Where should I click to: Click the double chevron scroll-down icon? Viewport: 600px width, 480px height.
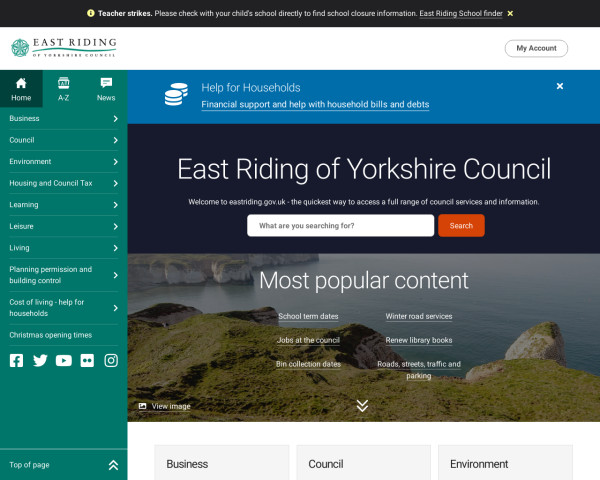pyautogui.click(x=362, y=405)
